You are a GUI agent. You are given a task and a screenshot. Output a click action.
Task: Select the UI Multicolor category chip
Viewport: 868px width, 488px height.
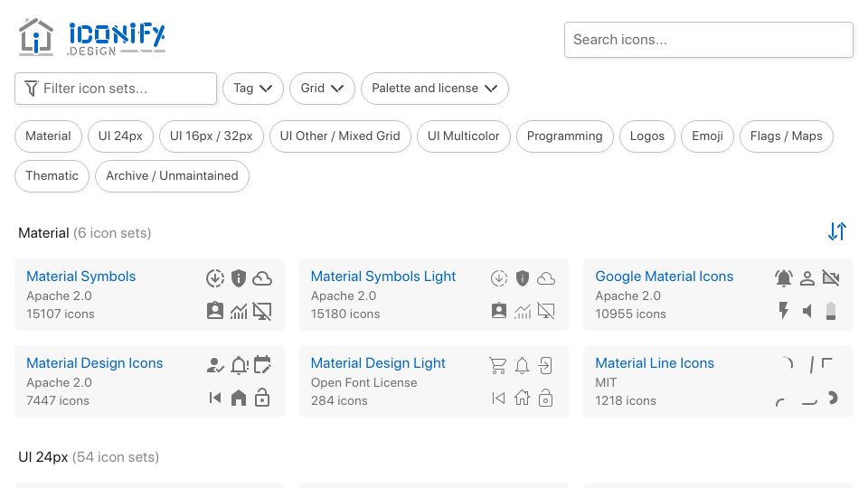click(463, 136)
